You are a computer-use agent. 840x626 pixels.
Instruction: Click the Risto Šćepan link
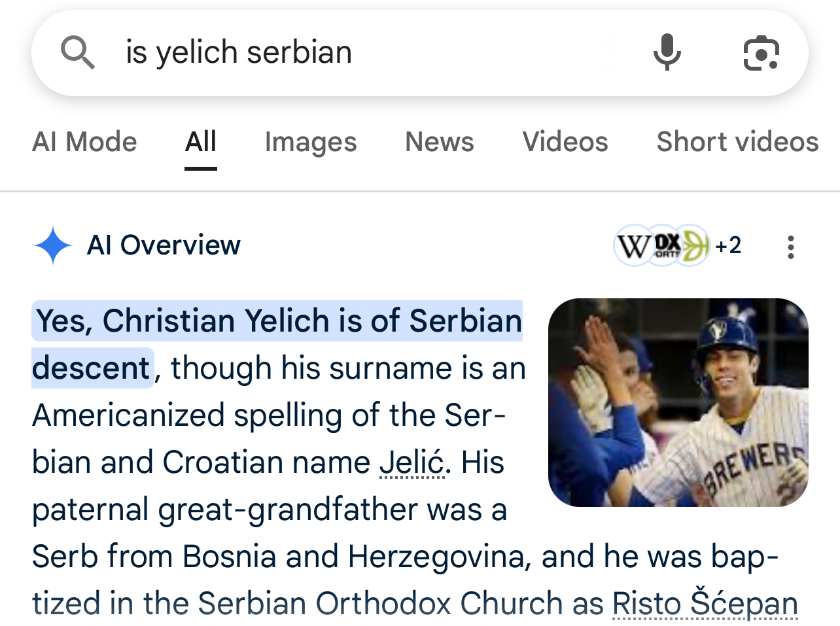point(705,604)
